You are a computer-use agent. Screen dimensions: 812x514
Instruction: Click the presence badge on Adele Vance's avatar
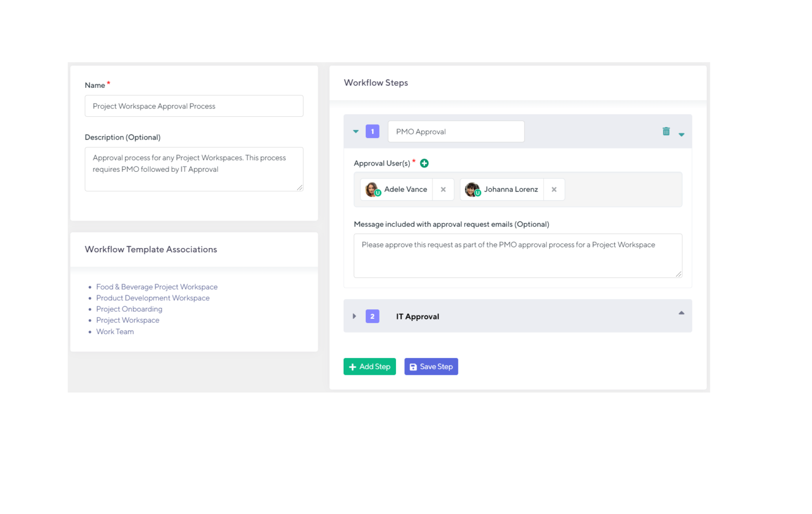pyautogui.click(x=377, y=194)
